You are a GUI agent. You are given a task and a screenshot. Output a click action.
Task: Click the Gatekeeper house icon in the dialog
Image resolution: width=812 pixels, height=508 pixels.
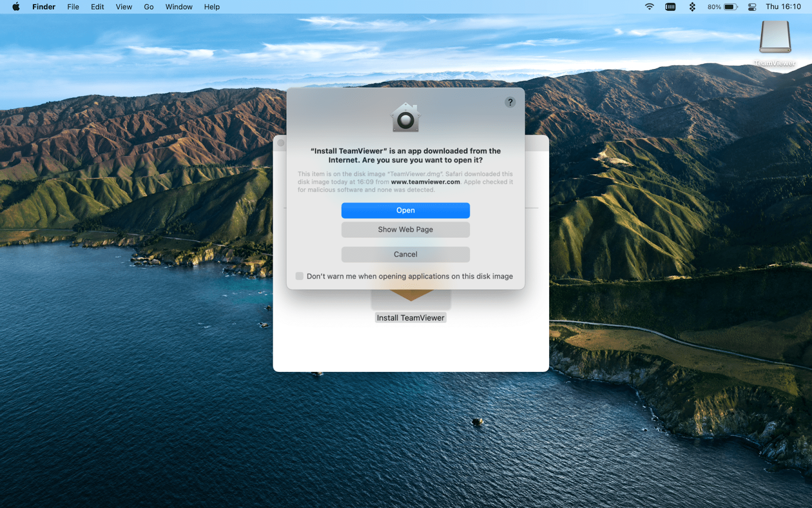405,117
